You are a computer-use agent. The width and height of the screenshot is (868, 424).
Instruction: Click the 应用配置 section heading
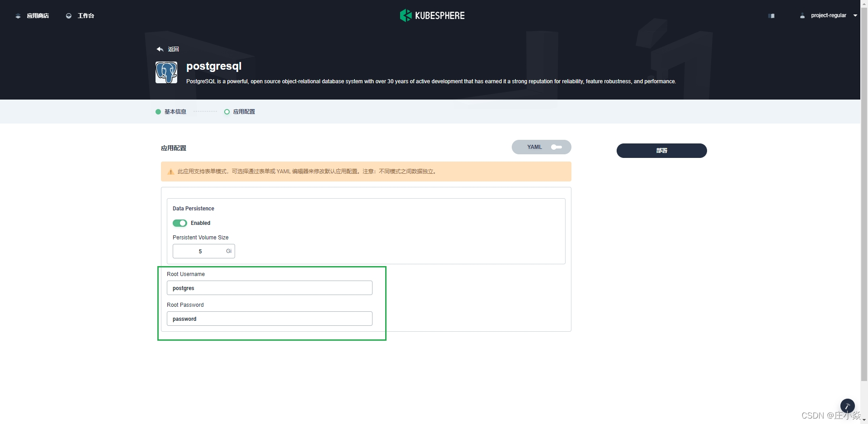(x=174, y=148)
